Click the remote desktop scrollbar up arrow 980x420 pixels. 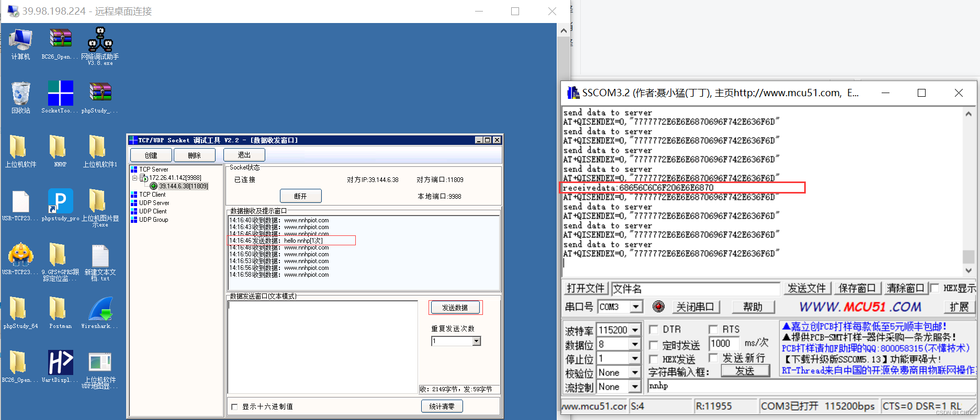click(564, 30)
